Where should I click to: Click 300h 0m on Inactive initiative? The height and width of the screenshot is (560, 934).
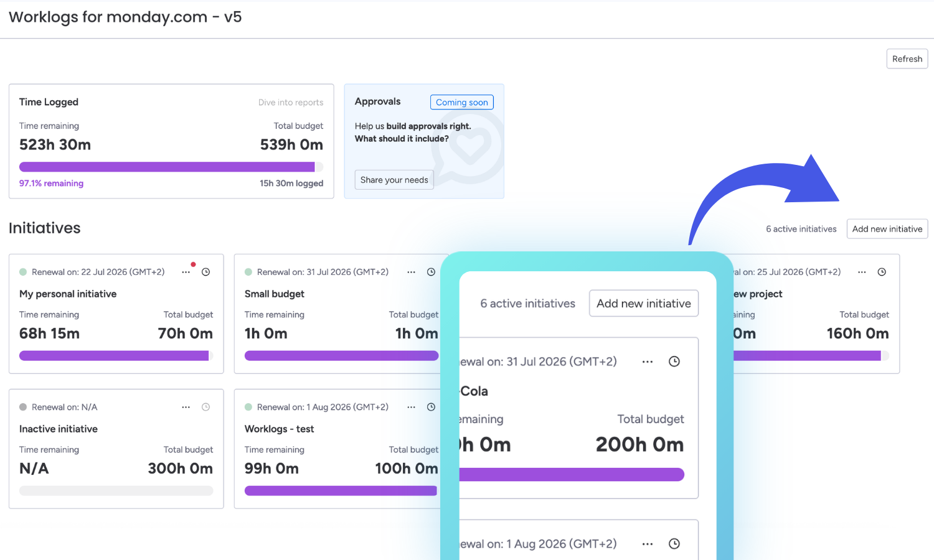point(181,469)
